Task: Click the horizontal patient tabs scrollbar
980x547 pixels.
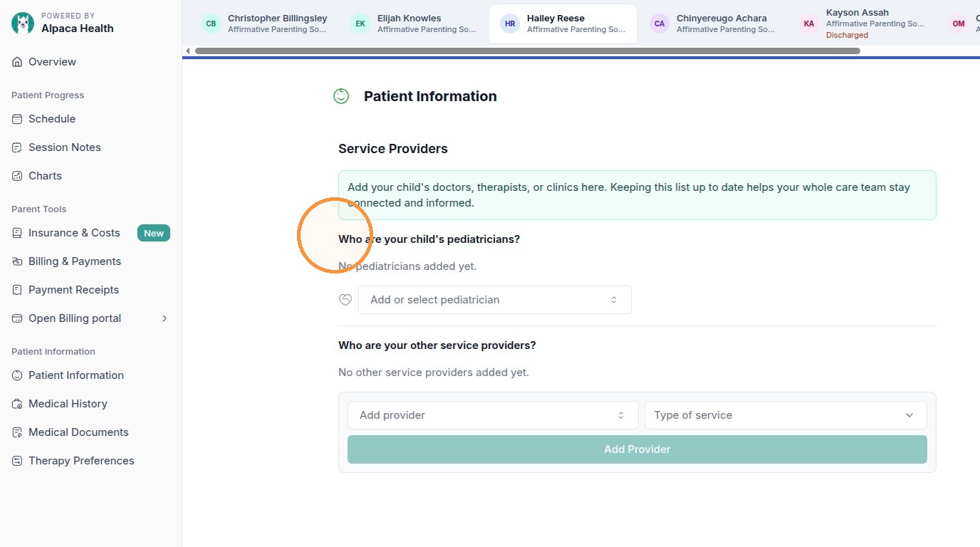Action: coord(527,51)
